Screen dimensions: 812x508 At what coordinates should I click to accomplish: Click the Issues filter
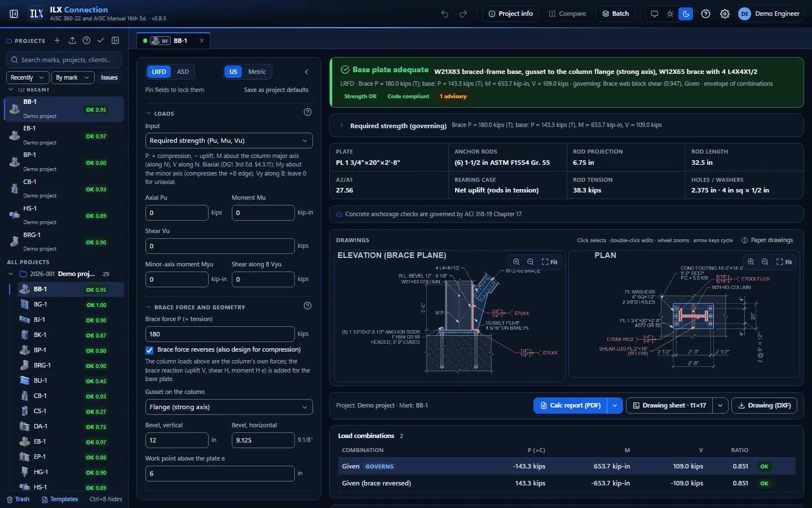click(109, 77)
